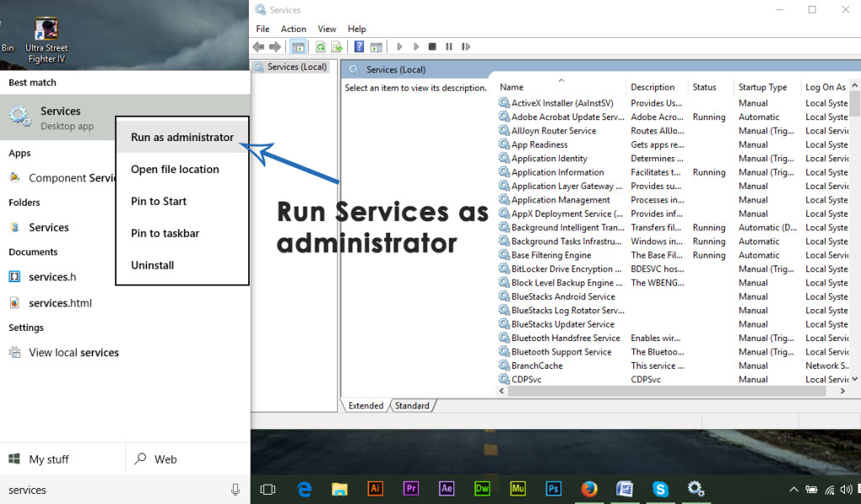
Task: Click the Stop Service toolbar icon
Action: [432, 47]
